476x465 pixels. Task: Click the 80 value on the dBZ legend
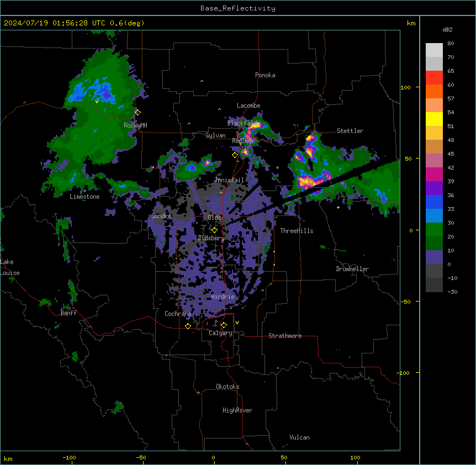[x=451, y=44]
